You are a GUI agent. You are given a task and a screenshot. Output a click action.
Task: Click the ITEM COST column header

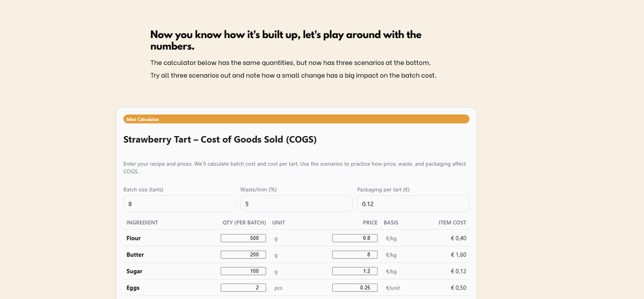pos(452,223)
